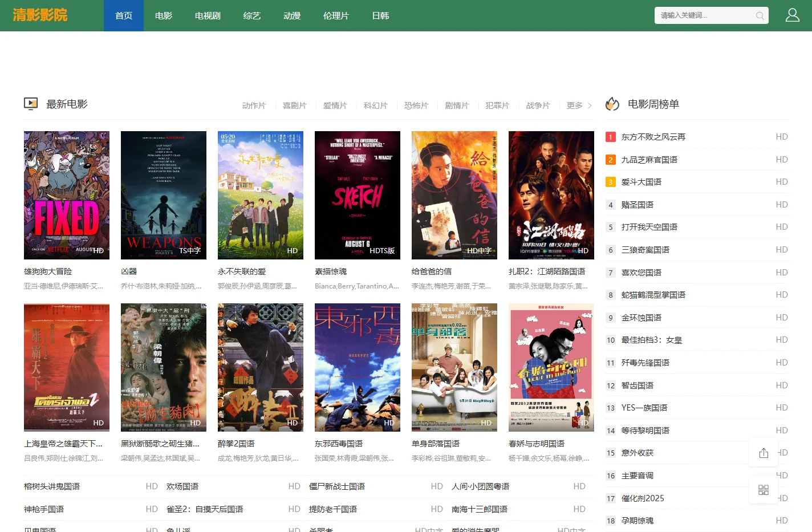Click the title 素描惊魂

click(x=331, y=271)
